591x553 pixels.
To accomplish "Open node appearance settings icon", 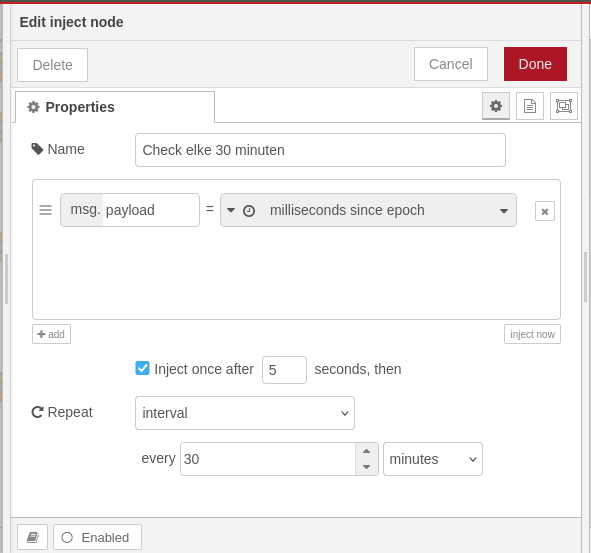I will click(563, 106).
